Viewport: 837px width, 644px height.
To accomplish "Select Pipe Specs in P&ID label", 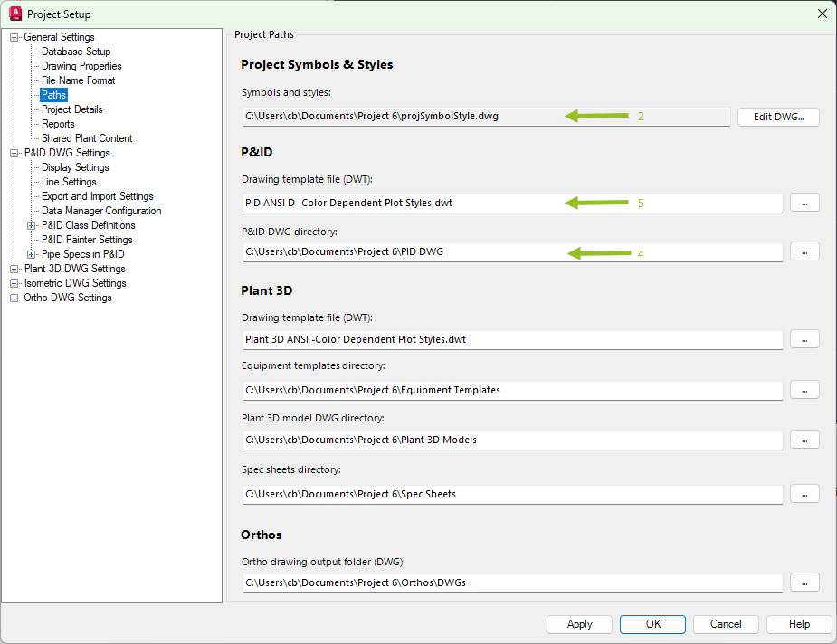I will pyautogui.click(x=83, y=254).
